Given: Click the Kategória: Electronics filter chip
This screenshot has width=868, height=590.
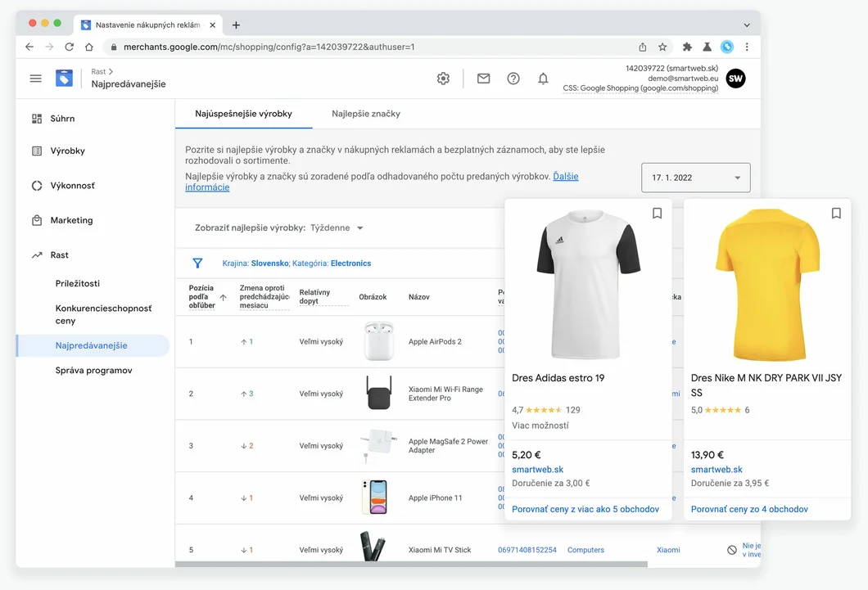Looking at the screenshot, I should (332, 263).
